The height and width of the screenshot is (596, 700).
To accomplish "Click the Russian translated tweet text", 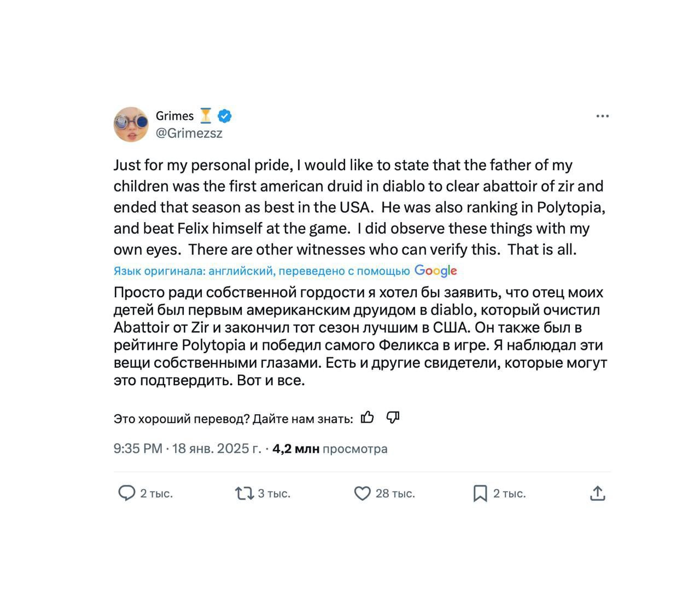I will point(360,336).
